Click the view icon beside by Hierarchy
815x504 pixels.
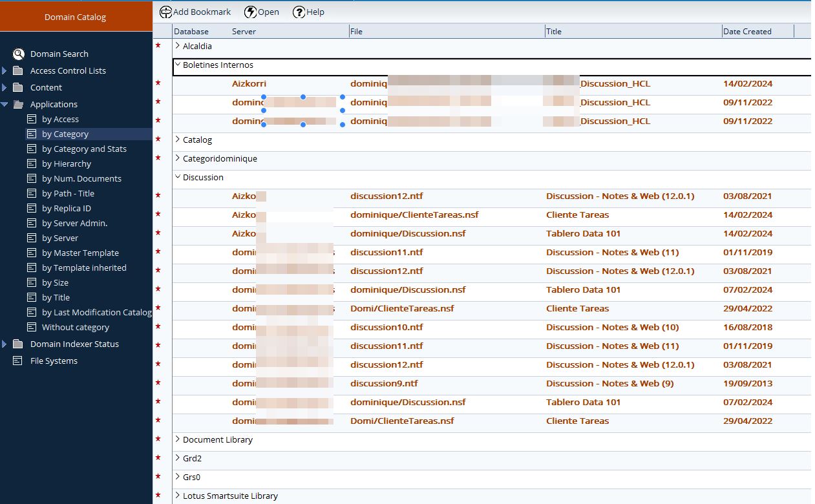click(x=32, y=163)
